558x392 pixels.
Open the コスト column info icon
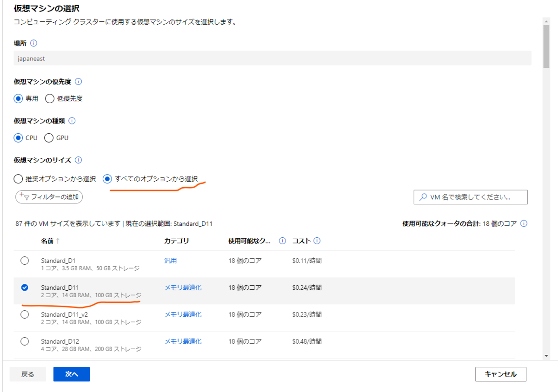318,241
